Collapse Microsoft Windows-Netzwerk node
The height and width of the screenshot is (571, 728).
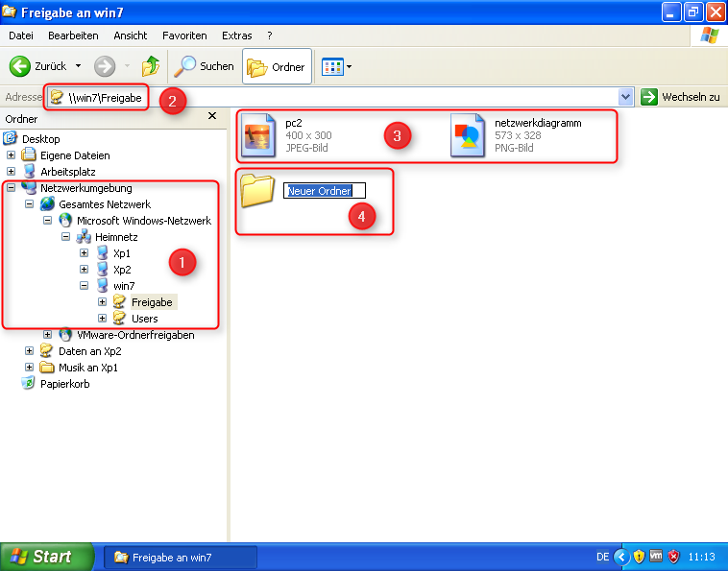(x=47, y=220)
